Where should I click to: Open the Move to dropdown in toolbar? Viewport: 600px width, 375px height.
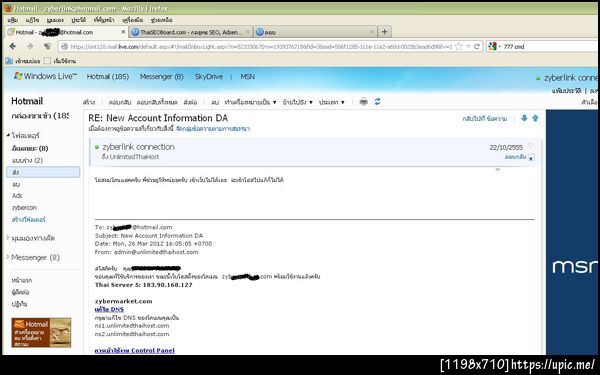click(298, 102)
